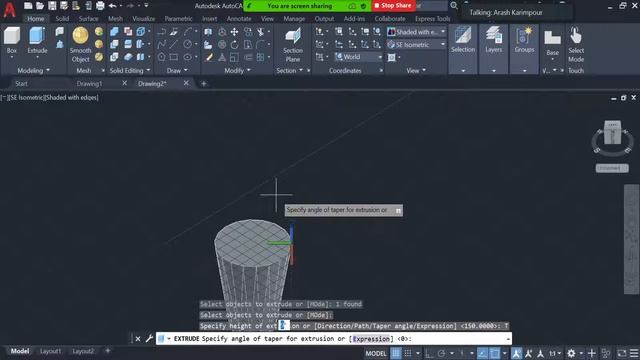The width and height of the screenshot is (640, 360).
Task: Toggle annotation visibility in status bar
Action: (516, 353)
